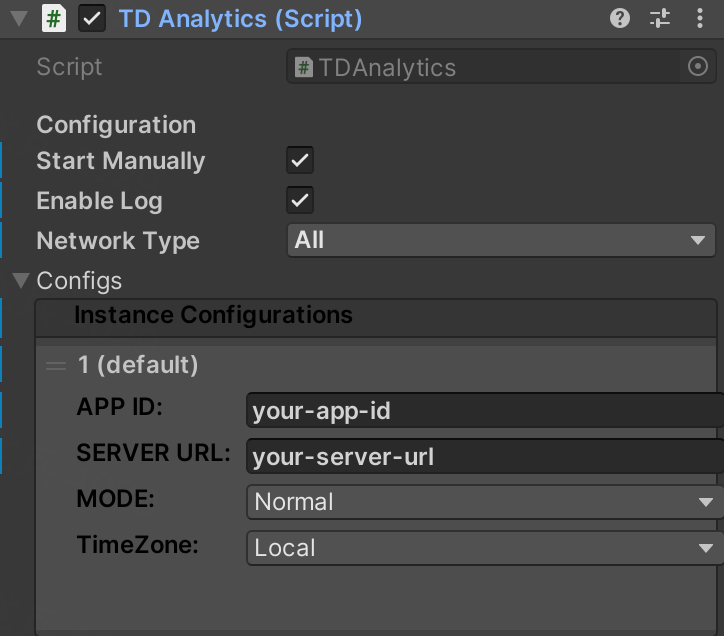This screenshot has width=724, height=636.
Task: Click the drag handle beside 1 (default)
Action: coord(56,366)
